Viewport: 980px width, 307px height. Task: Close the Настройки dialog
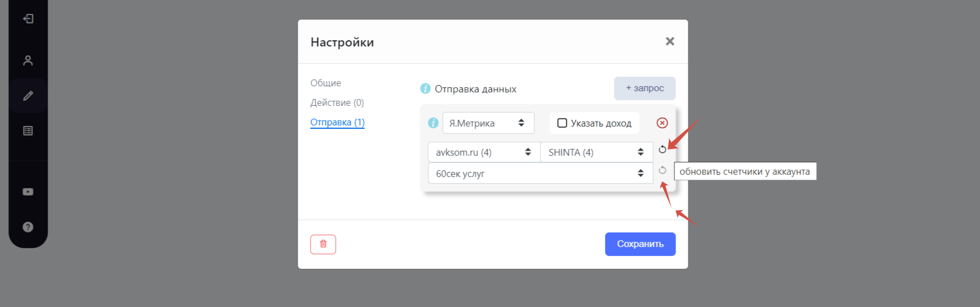(x=670, y=41)
